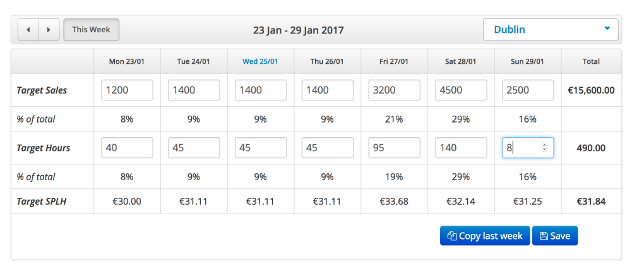This screenshot has height=275, width=644.
Task: Go to previous week arrow
Action: (28, 30)
